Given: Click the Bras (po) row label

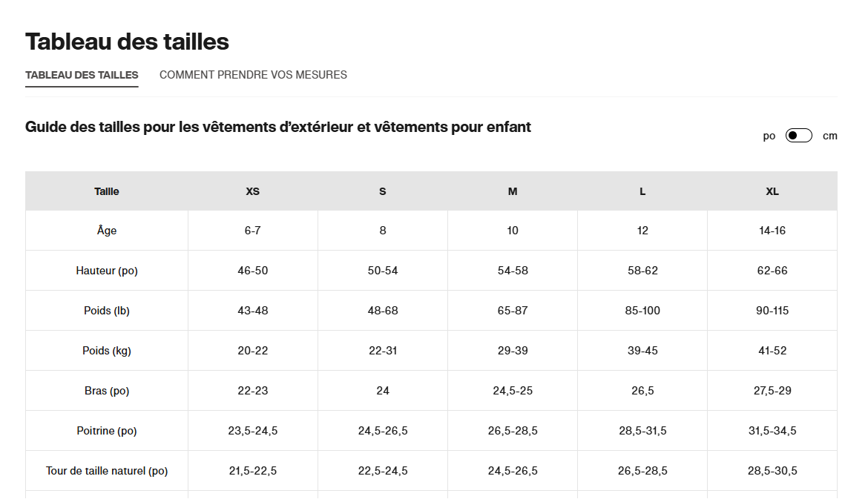Looking at the screenshot, I should 107,391.
